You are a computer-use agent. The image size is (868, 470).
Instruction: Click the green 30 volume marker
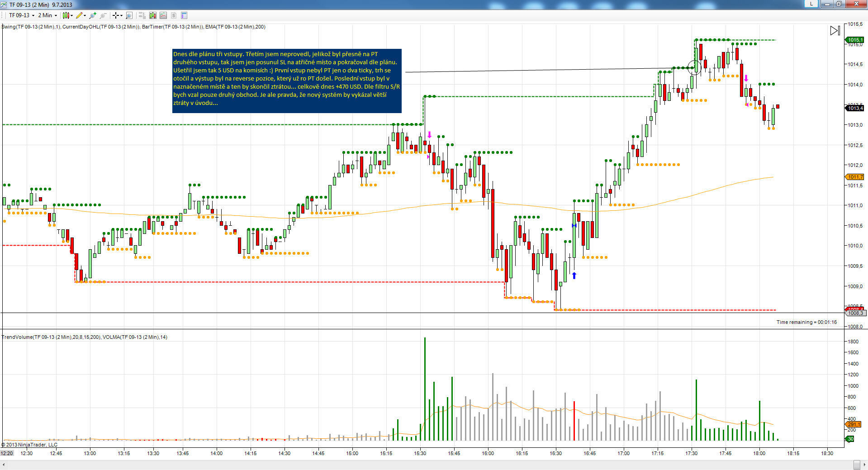pos(850,439)
